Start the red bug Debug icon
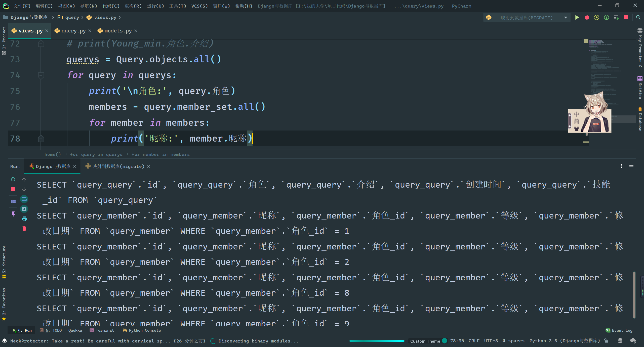644x347 pixels. pos(587,18)
